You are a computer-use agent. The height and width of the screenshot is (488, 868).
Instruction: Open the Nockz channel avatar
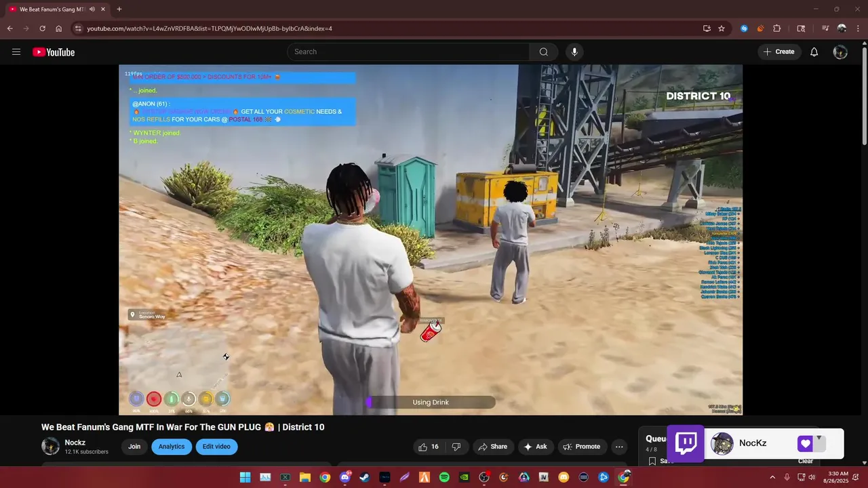coord(50,447)
